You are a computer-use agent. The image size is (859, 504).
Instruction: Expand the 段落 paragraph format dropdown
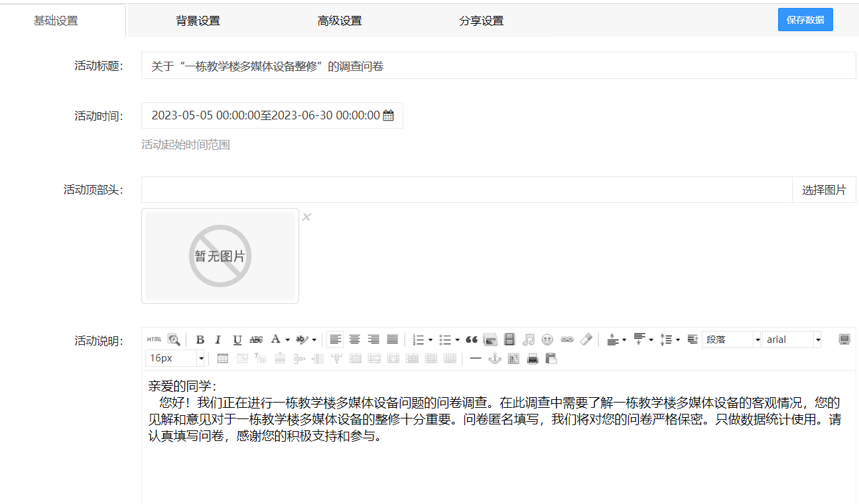coord(757,340)
